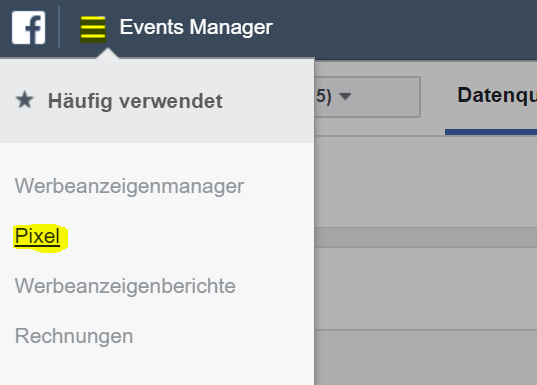Click the dark grey row band behind the menu
This screenshot has height=385, width=537.
point(426,237)
